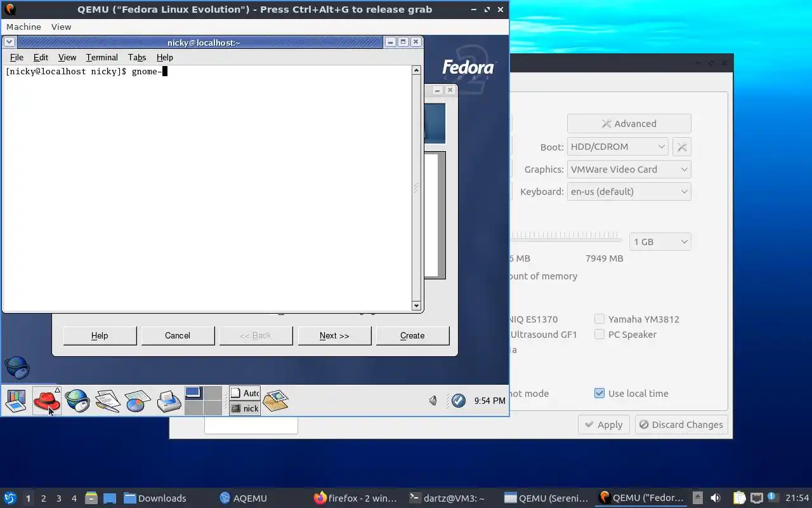Expand the Boot HDD/CDROM dropdown
Image resolution: width=812 pixels, height=508 pixels.
(x=617, y=147)
